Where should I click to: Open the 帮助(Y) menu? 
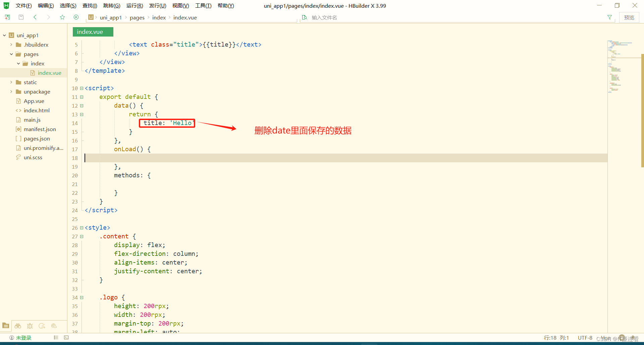point(226,6)
